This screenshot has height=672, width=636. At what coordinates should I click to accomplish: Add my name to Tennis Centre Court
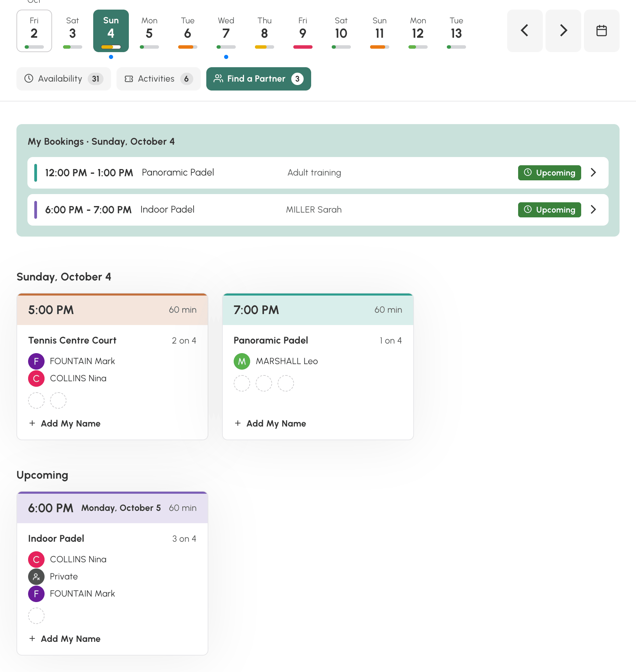[x=65, y=423]
